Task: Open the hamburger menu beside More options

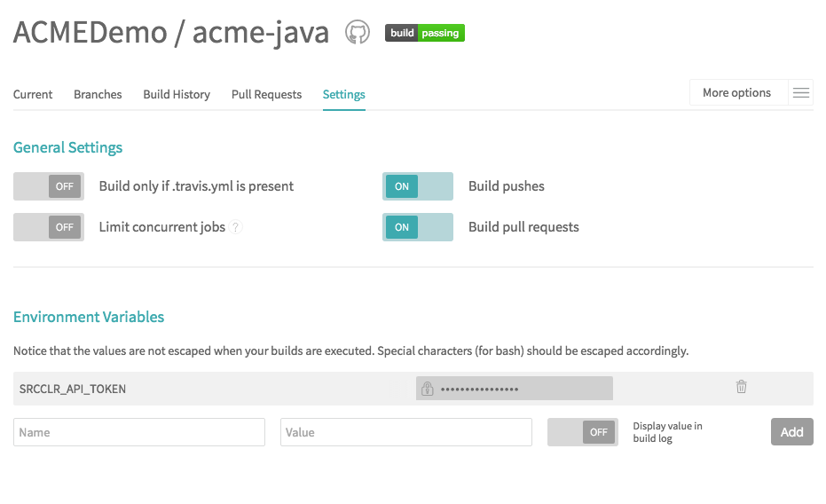Action: pyautogui.click(x=800, y=92)
